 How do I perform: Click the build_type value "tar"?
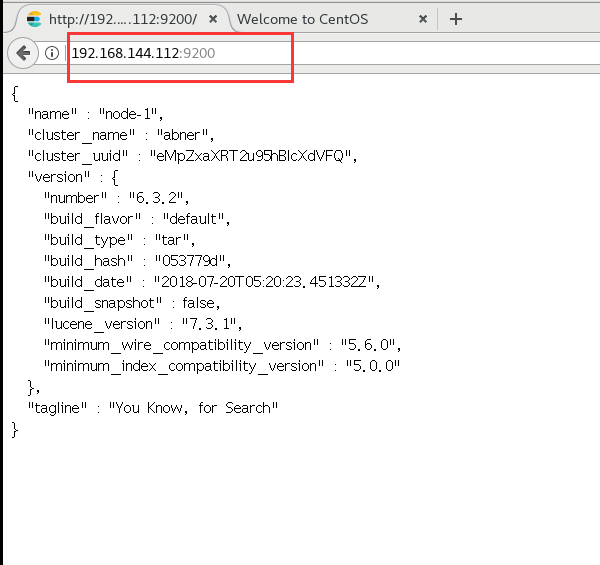point(174,240)
